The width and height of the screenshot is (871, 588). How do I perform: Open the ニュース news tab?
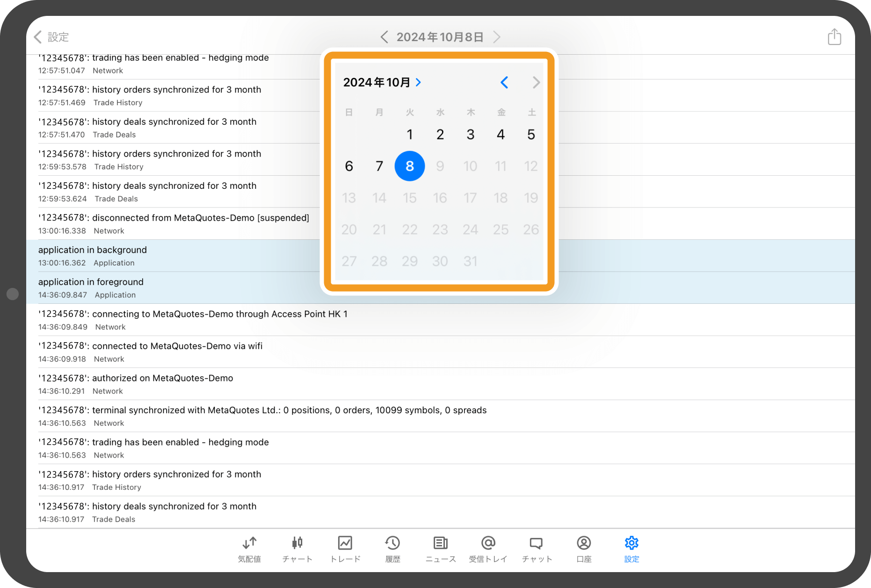[440, 549]
